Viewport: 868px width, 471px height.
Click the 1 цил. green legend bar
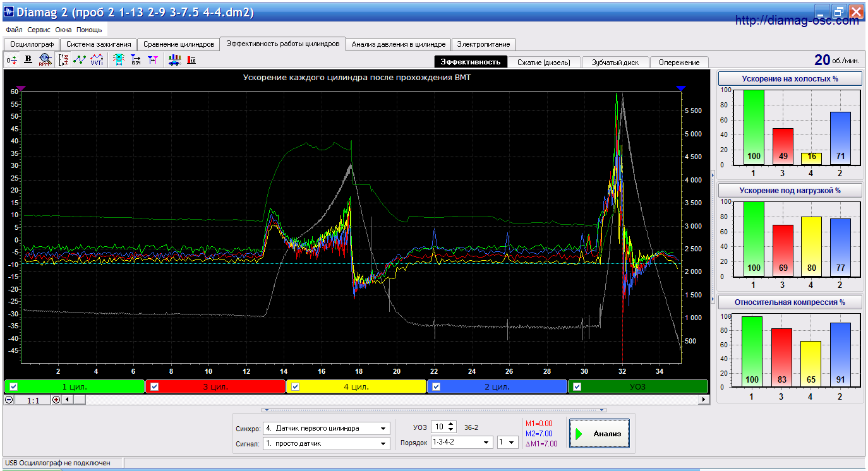[x=75, y=386]
